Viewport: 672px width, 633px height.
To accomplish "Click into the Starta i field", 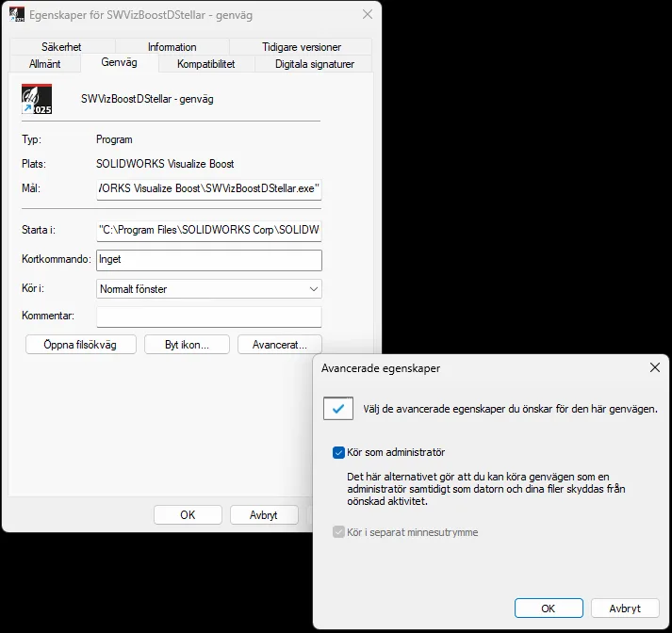I will [x=209, y=231].
